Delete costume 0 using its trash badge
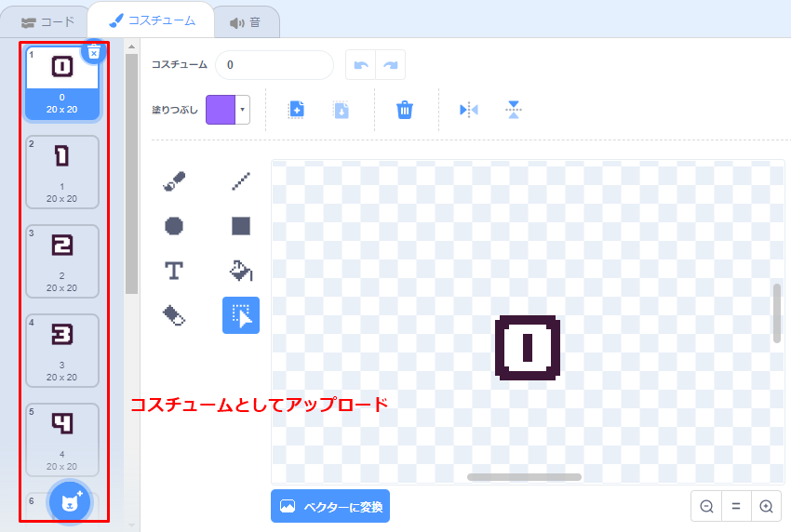The image size is (791, 532). point(94,51)
